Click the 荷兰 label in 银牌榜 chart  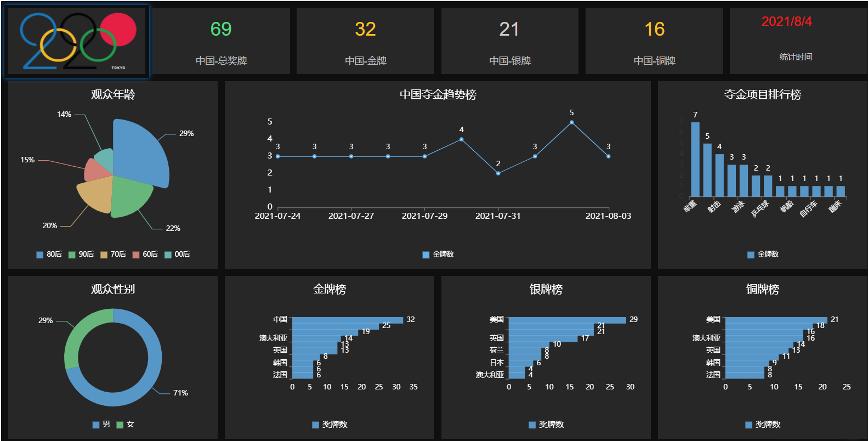pyautogui.click(x=497, y=350)
